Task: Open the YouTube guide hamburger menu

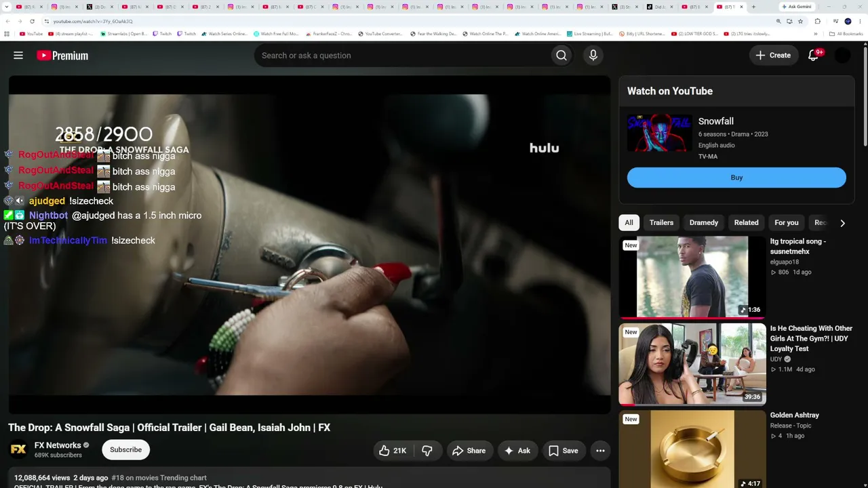Action: pyautogui.click(x=18, y=56)
